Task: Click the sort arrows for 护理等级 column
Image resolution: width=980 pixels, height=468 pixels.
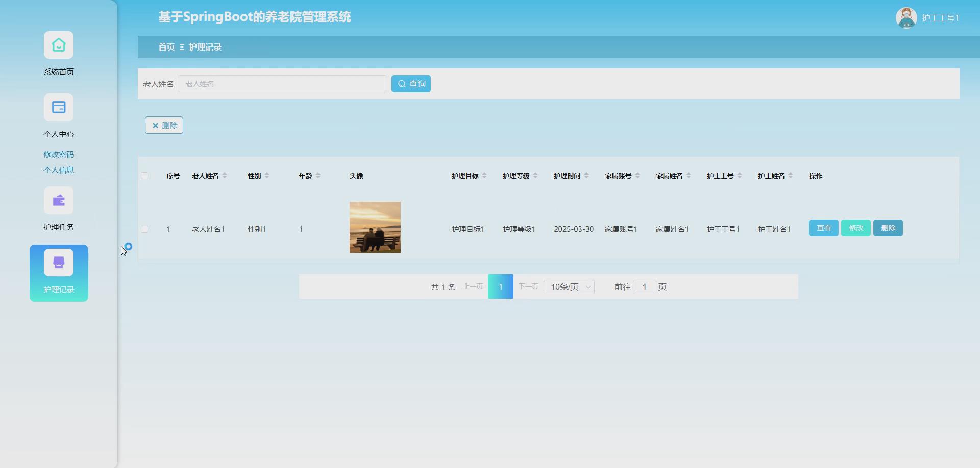Action: (x=535, y=176)
